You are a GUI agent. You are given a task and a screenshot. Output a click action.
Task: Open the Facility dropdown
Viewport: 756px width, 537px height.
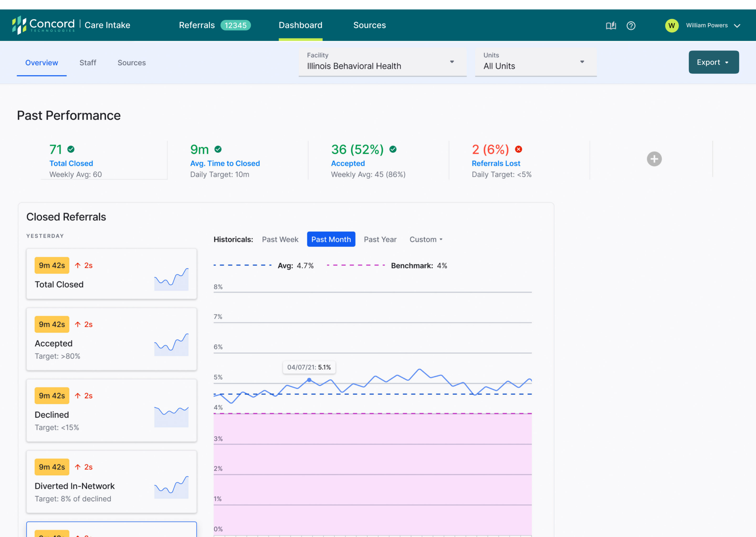382,62
